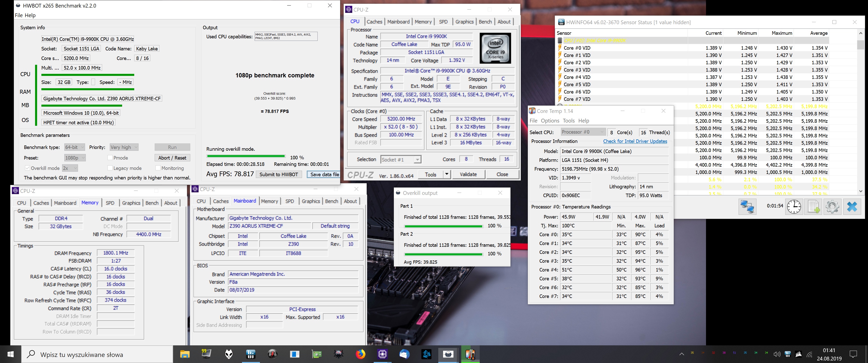This screenshot has height=363, width=868.
Task: Enable the Legacy mode checkbox
Action: (110, 168)
